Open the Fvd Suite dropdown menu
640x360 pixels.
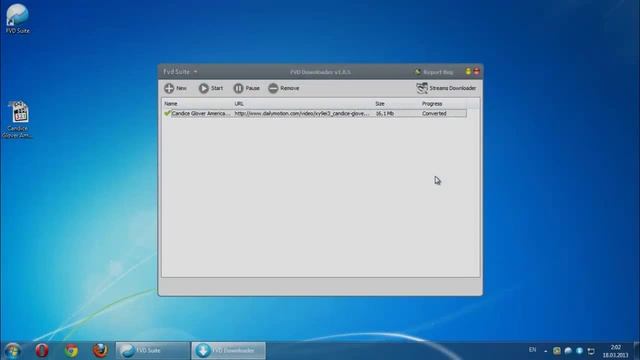coord(180,72)
